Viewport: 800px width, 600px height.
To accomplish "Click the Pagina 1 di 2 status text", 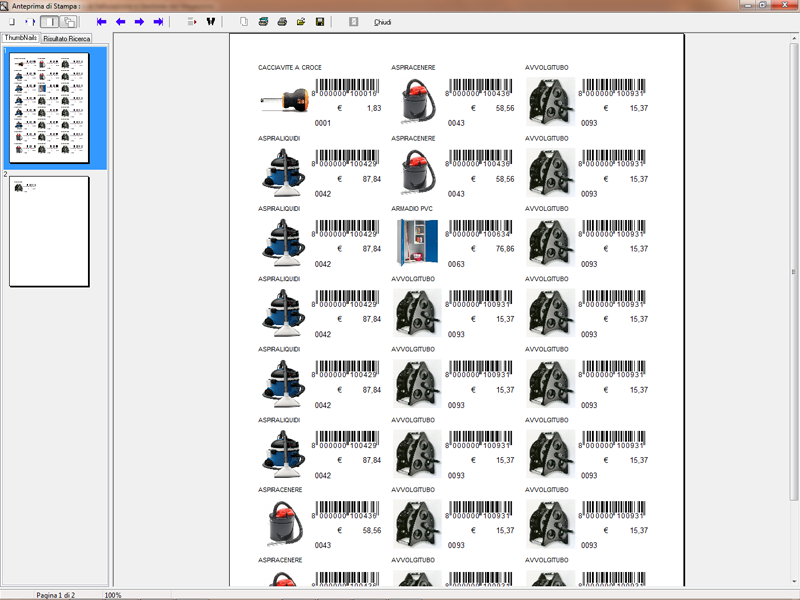I will coord(56,595).
